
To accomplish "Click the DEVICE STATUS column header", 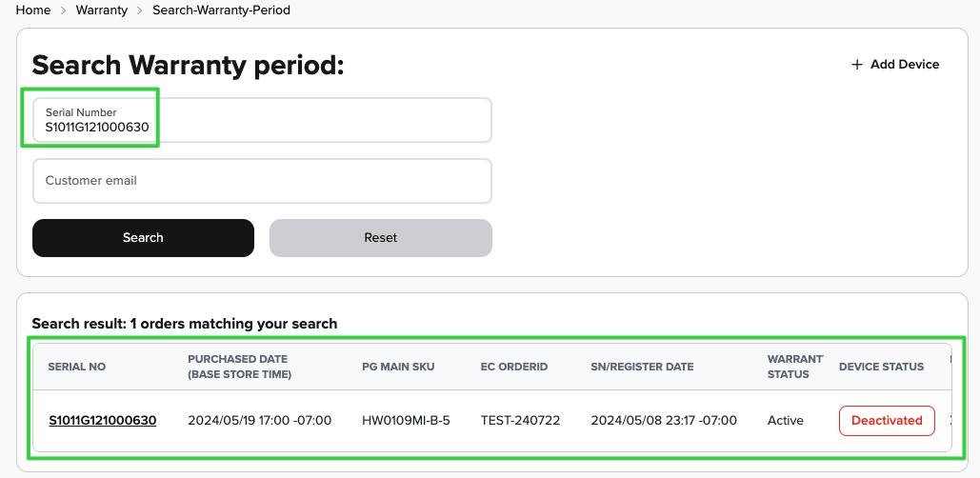I will coord(881,367).
